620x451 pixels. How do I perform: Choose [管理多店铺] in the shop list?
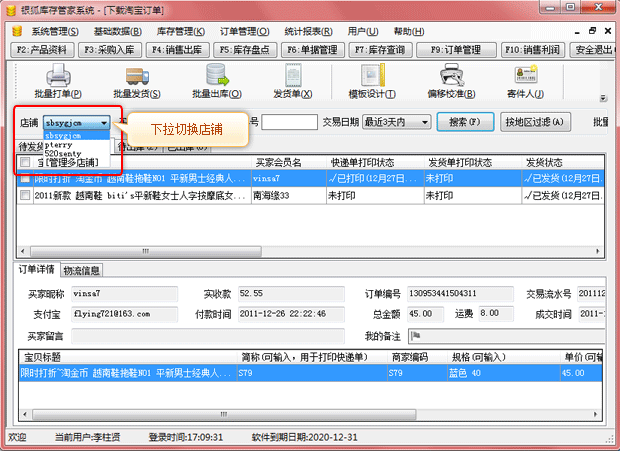click(69, 161)
